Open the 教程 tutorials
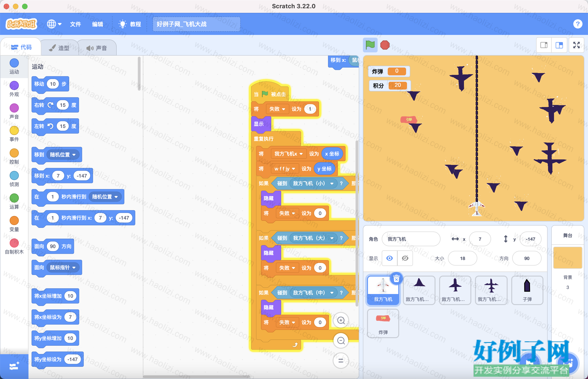 (x=130, y=24)
